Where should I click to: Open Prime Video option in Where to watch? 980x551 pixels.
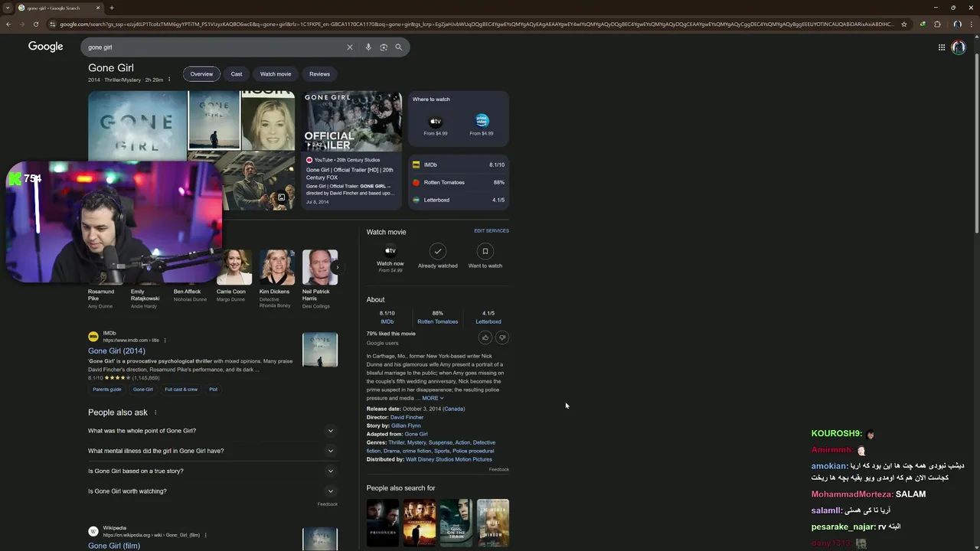(x=482, y=125)
